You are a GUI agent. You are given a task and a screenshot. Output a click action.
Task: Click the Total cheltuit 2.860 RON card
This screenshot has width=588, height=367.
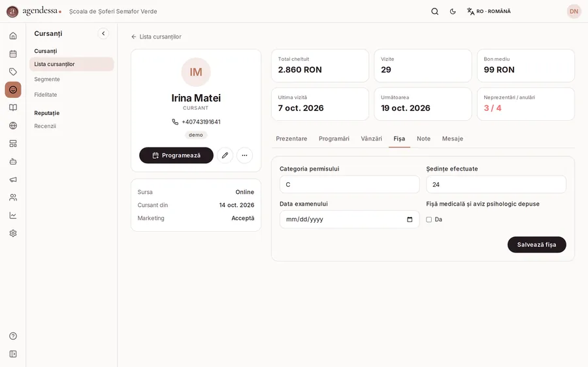click(x=320, y=65)
